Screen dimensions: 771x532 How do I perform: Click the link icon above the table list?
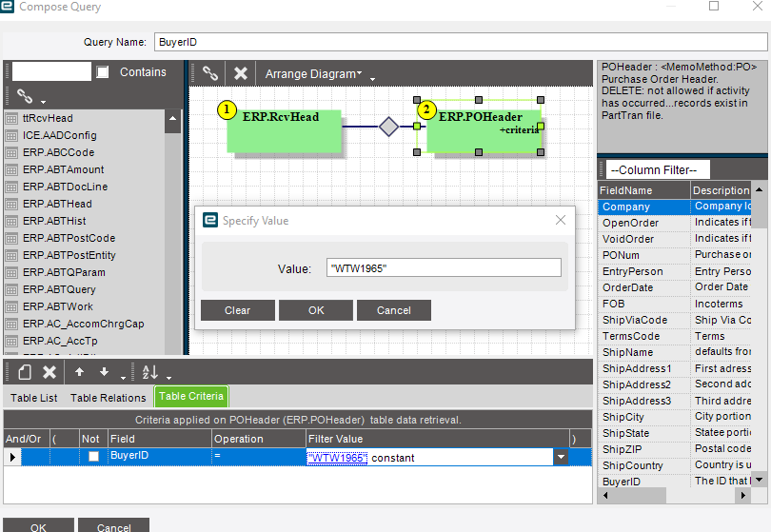pos(25,96)
